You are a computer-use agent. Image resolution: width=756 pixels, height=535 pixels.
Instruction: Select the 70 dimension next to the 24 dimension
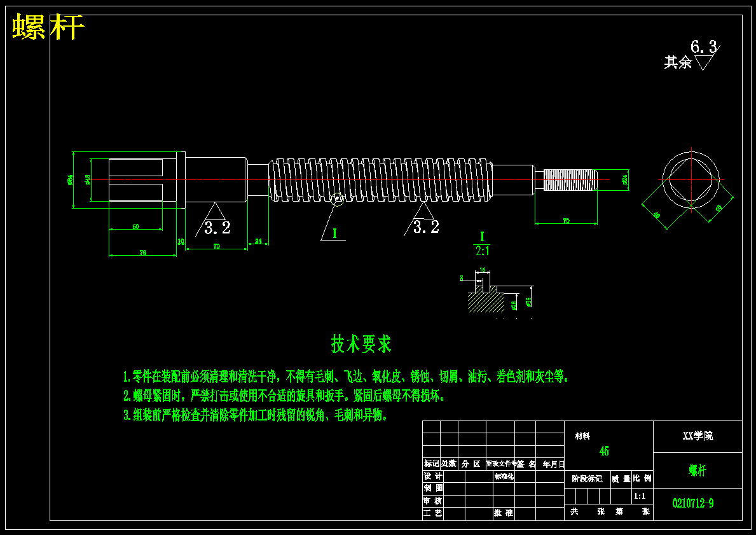216,246
